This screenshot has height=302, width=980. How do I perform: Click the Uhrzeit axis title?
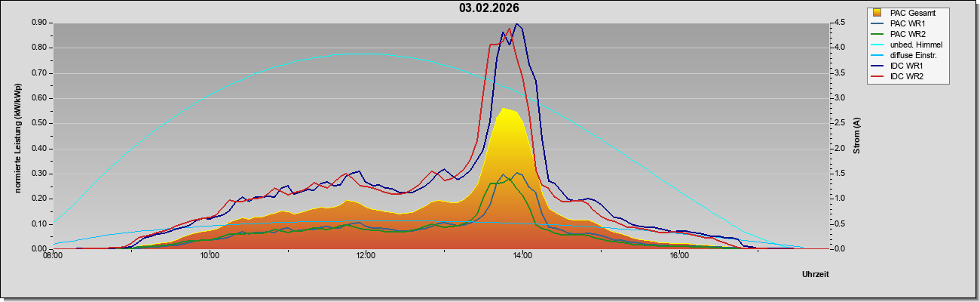[x=816, y=274]
